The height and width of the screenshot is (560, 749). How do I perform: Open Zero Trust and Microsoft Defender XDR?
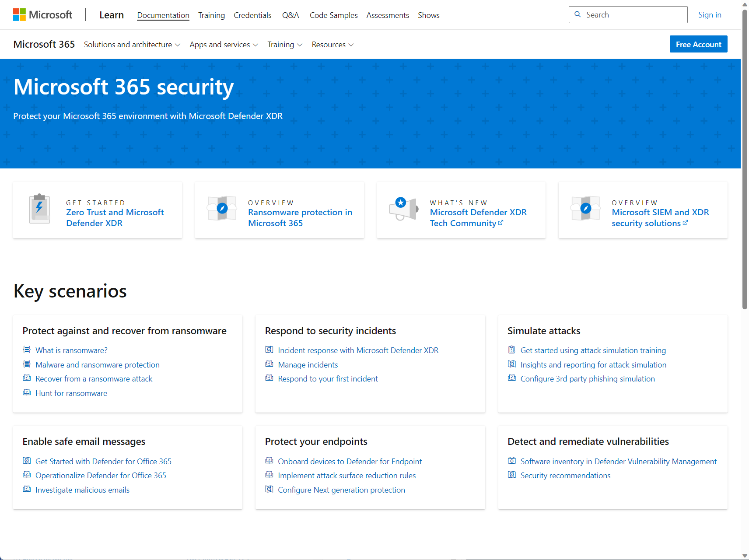[x=115, y=218]
